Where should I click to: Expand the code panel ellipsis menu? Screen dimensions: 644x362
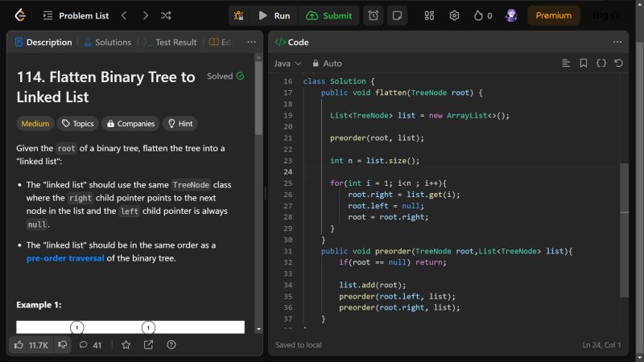[617, 42]
